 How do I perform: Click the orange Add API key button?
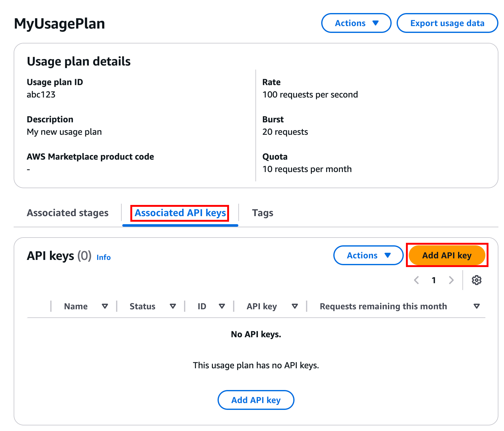447,255
